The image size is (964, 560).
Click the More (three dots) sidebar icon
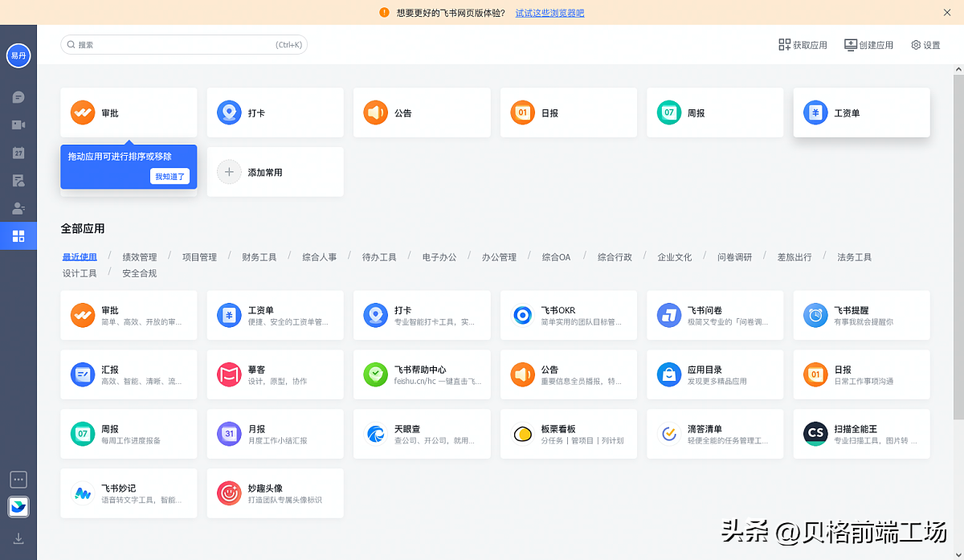[18, 480]
